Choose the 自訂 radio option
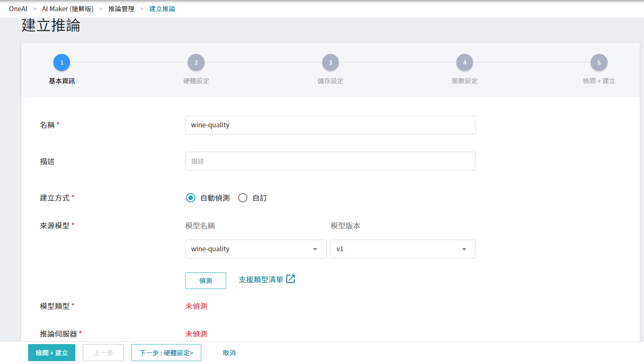The height and width of the screenshot is (364, 644). 243,198
